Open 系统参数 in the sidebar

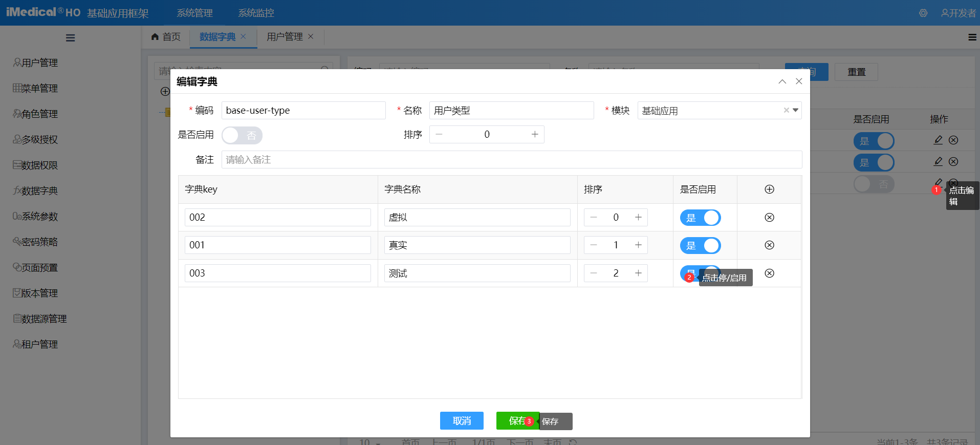tap(35, 216)
